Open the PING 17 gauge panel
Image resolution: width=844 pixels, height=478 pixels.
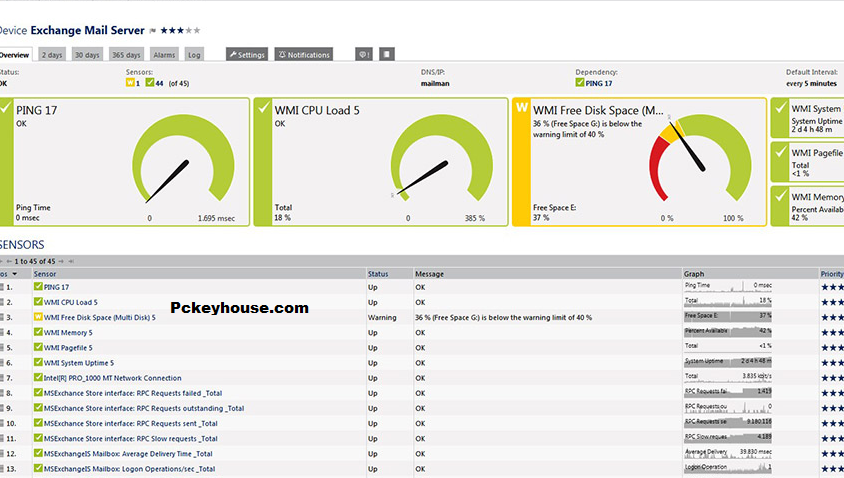pyautogui.click(x=125, y=161)
